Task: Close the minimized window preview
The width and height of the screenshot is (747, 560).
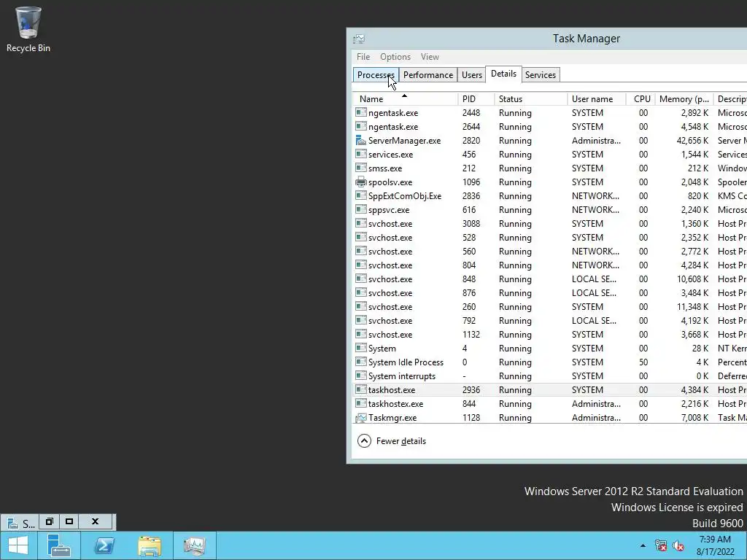Action: 96,521
